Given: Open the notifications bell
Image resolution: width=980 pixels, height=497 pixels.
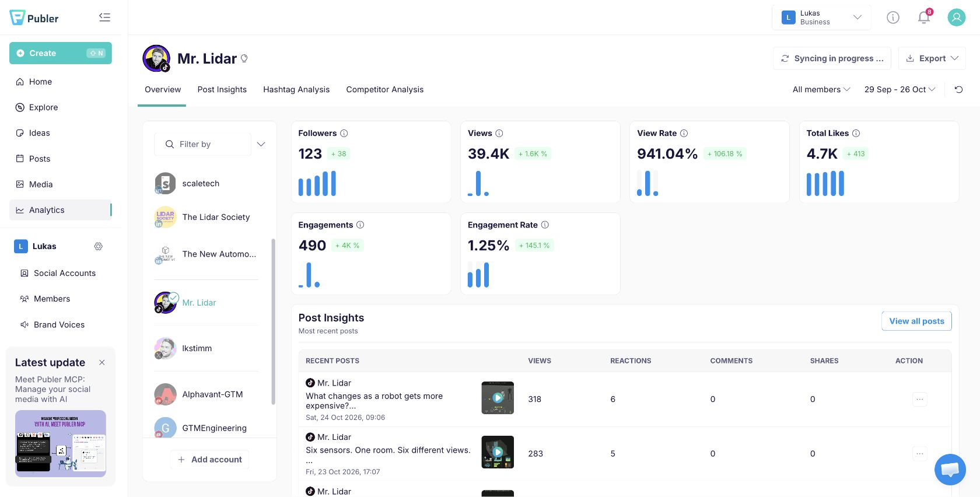Looking at the screenshot, I should [x=924, y=17].
